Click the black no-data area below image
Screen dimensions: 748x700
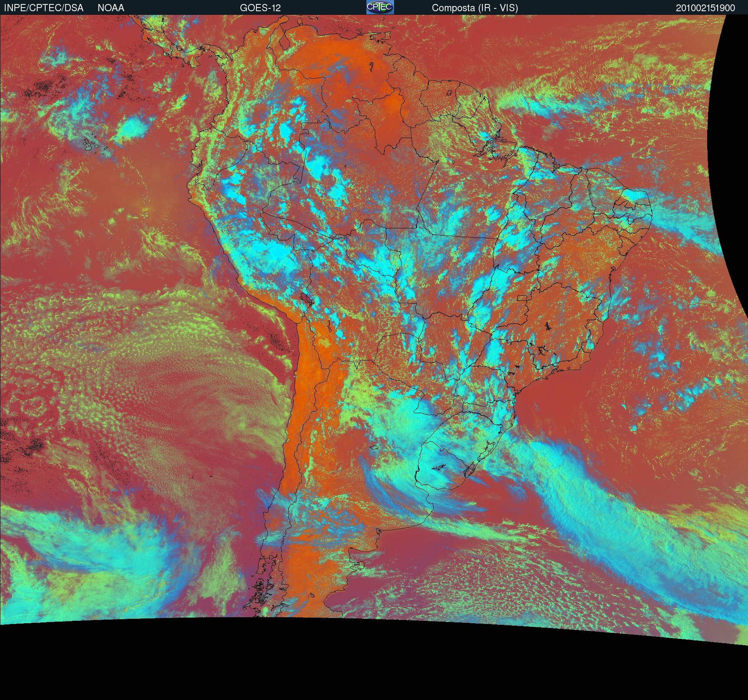coord(360,660)
